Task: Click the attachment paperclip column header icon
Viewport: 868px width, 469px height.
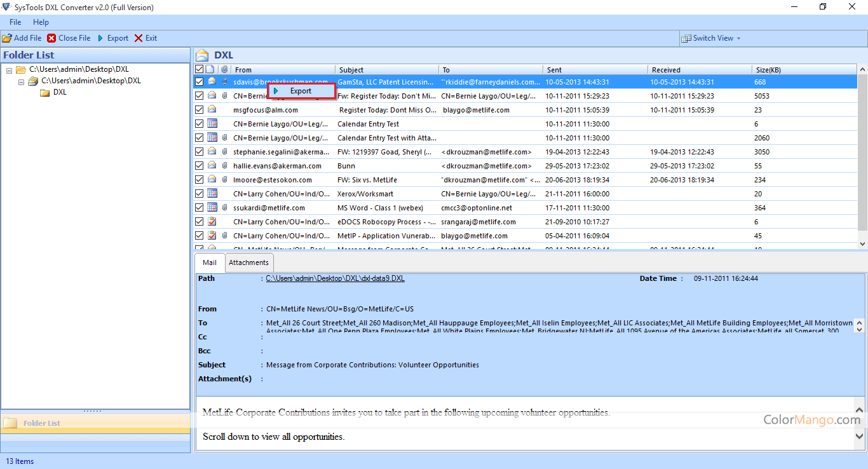Action: point(224,69)
